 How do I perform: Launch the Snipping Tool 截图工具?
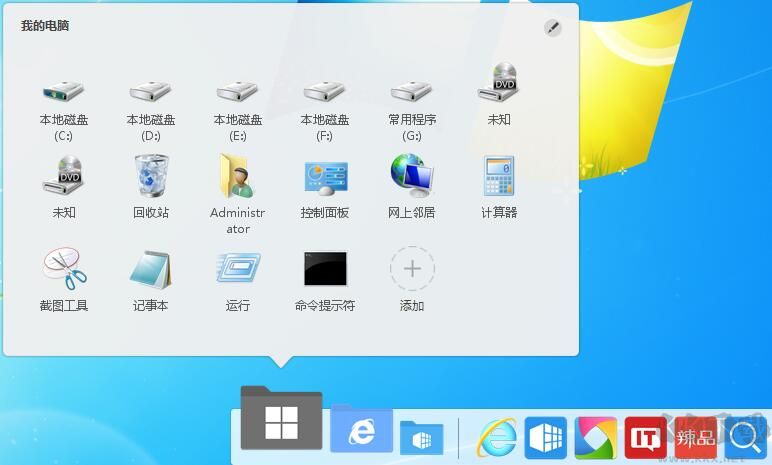coord(64,268)
